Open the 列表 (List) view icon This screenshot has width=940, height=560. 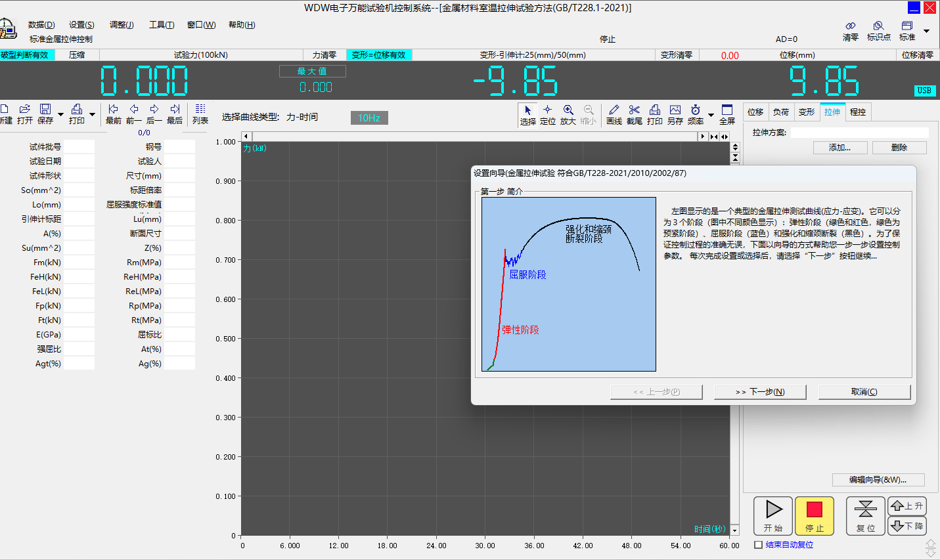click(200, 114)
